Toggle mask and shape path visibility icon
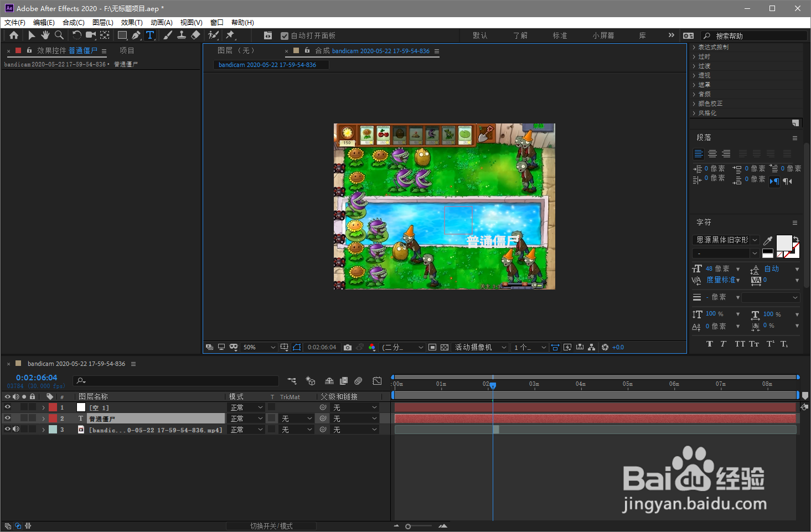Screen dimensions: 811x532 [297, 348]
